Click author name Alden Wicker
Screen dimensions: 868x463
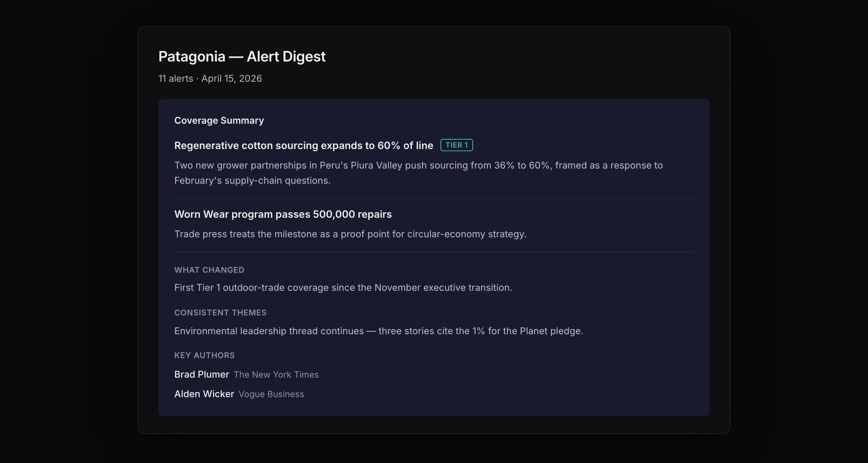coord(204,394)
